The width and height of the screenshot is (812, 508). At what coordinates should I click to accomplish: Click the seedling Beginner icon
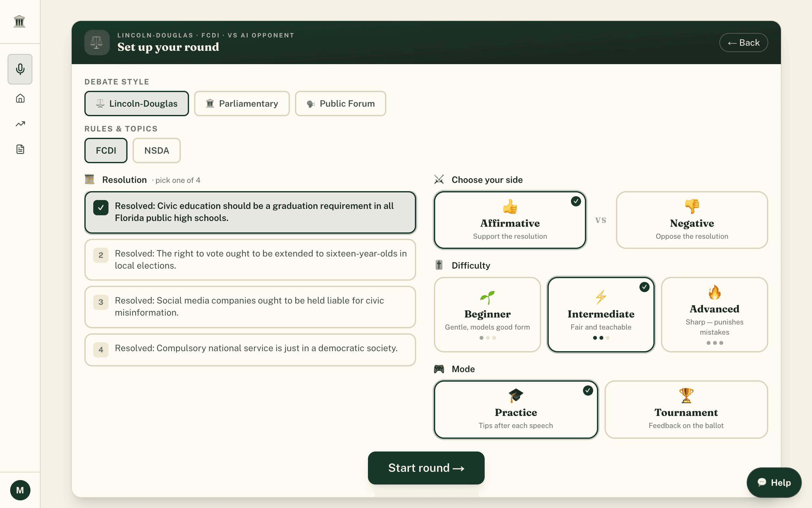point(487,297)
